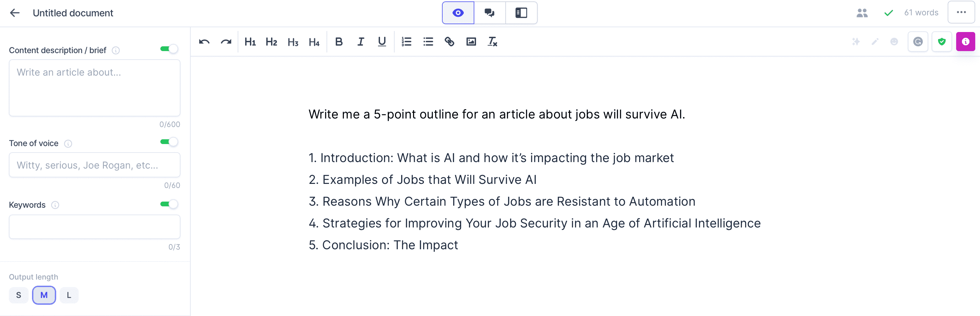980x316 pixels.
Task: Click the Tone of voice input field
Action: pyautogui.click(x=94, y=165)
